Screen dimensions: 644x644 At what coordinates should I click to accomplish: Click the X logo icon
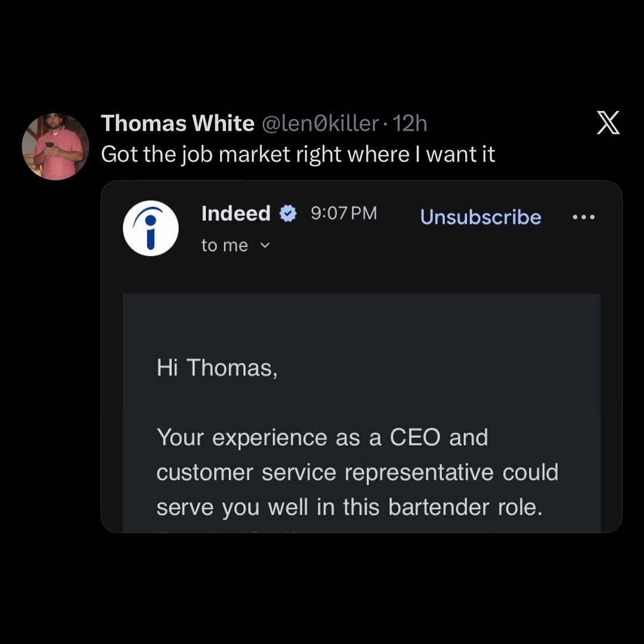608,123
